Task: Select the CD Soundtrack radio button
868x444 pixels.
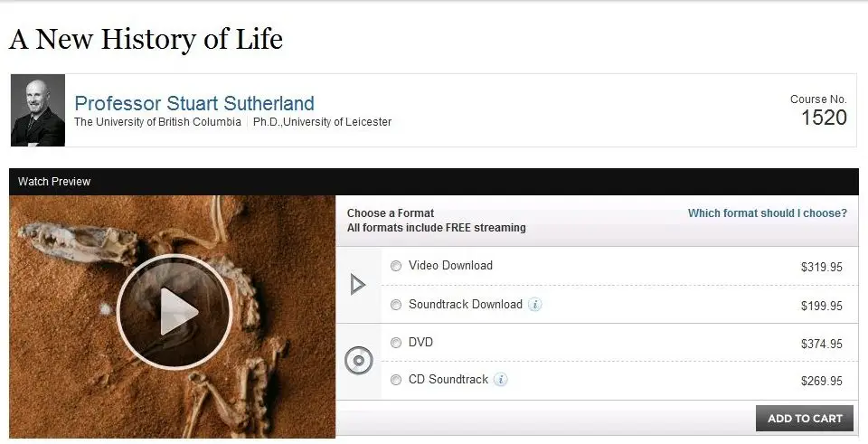Action: point(396,380)
